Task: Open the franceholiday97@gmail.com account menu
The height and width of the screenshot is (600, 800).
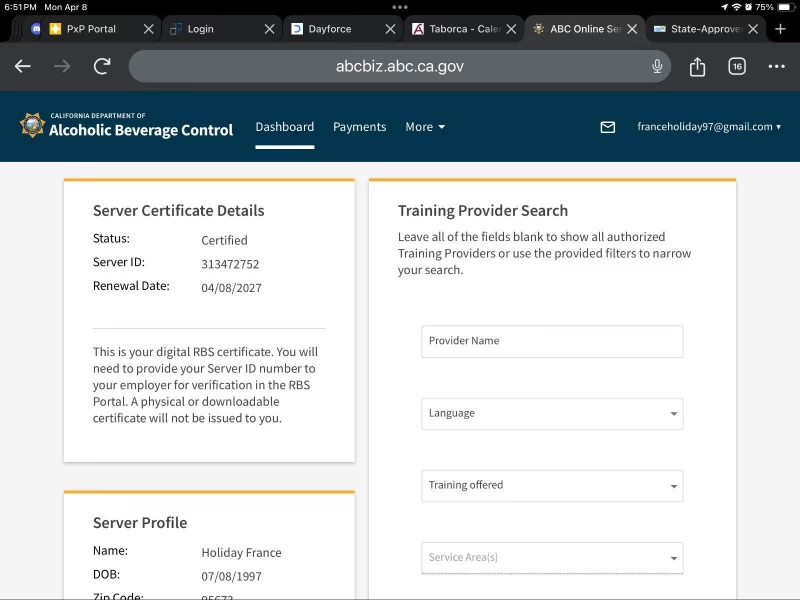Action: [708, 127]
